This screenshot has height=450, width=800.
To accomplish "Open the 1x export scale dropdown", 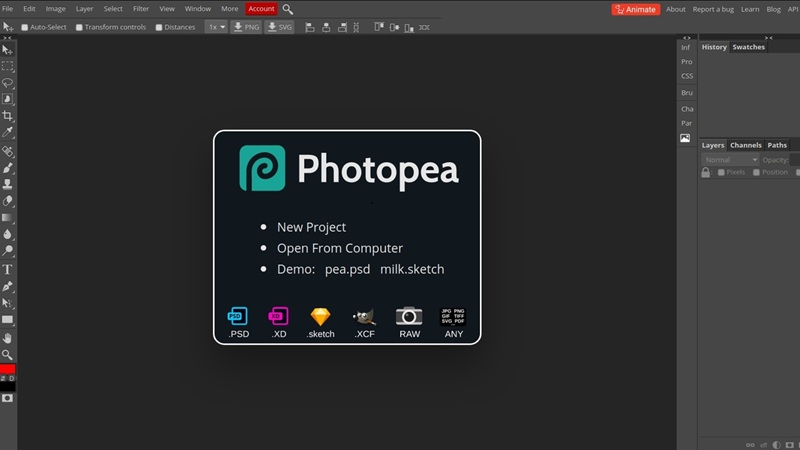I will pyautogui.click(x=216, y=27).
